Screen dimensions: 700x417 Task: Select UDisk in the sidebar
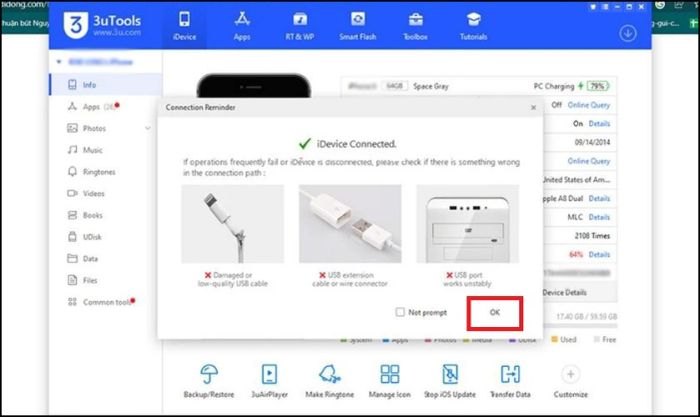(105, 237)
